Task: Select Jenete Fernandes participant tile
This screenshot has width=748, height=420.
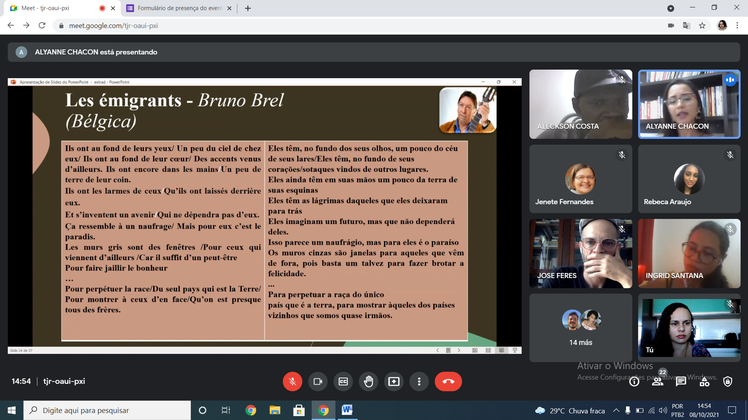Action: coord(581,179)
